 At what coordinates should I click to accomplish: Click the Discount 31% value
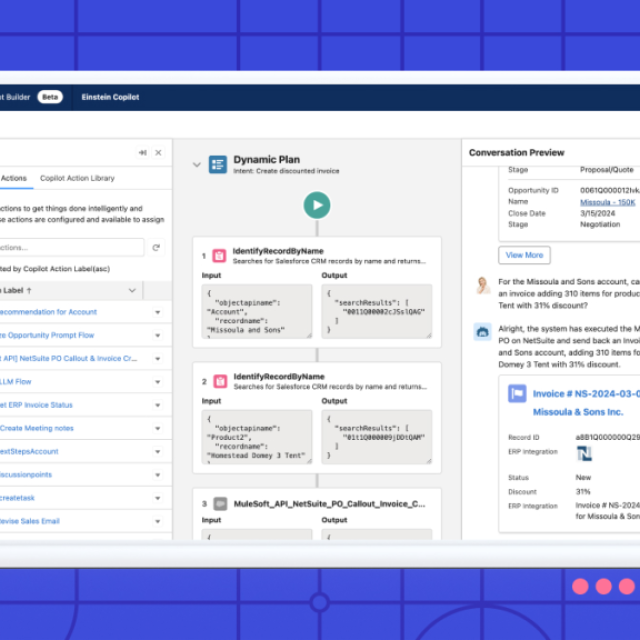pos(583,491)
